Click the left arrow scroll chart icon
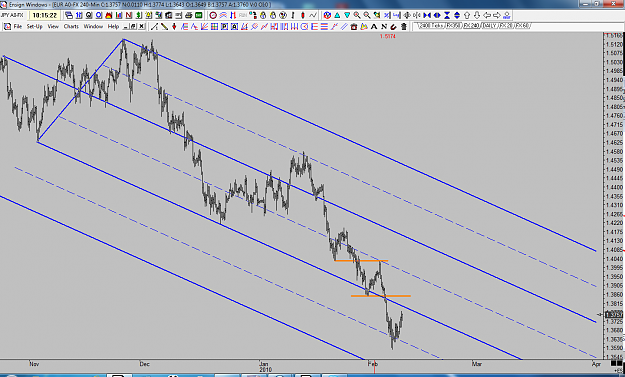 (x=487, y=15)
